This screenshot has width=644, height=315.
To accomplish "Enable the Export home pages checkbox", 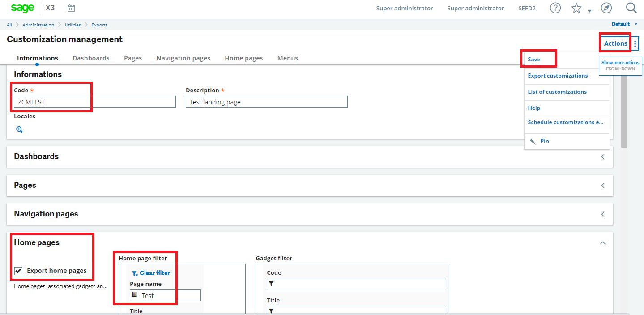I will (18, 271).
